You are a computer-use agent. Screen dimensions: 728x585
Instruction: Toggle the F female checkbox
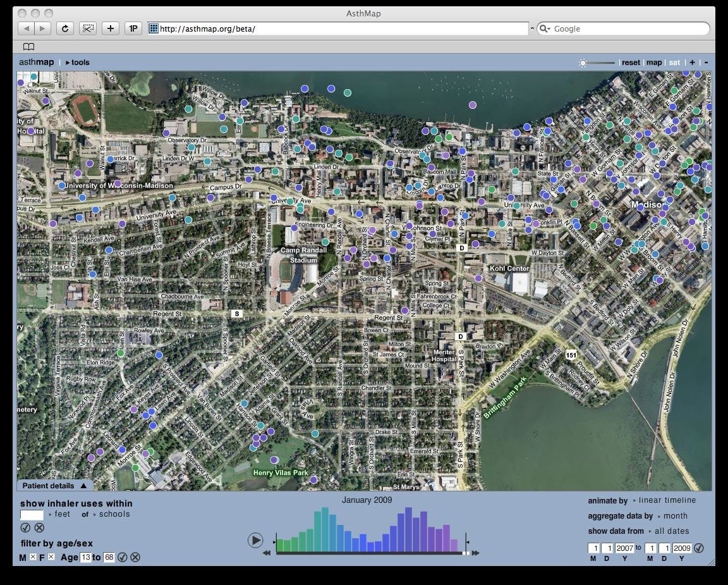click(x=51, y=557)
